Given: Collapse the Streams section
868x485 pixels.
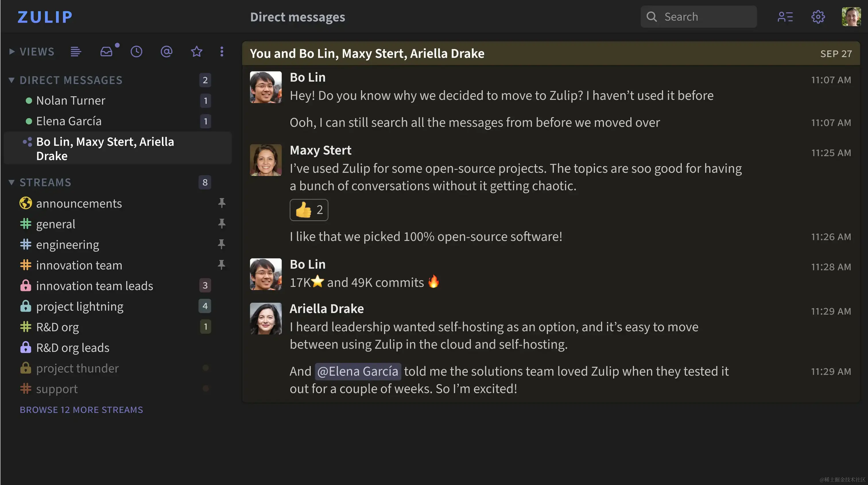Looking at the screenshot, I should [x=11, y=183].
